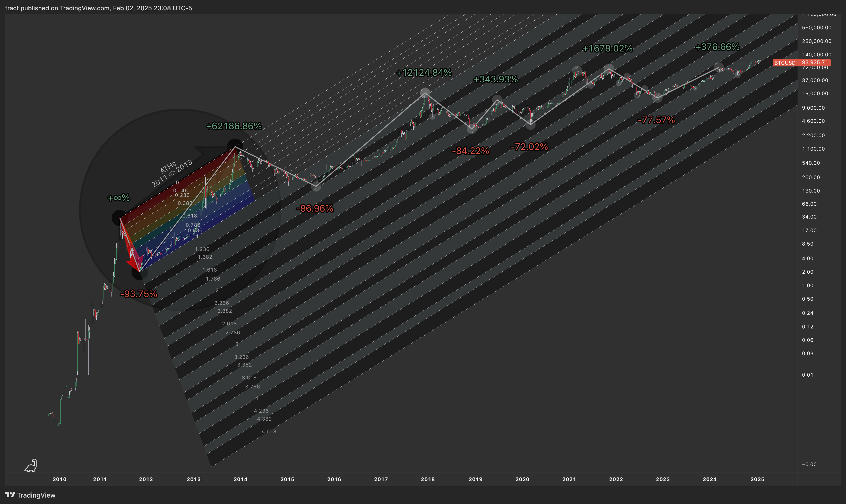The height and width of the screenshot is (504, 846).
Task: Click the 1.236 fib channel level label
Action: tap(202, 249)
